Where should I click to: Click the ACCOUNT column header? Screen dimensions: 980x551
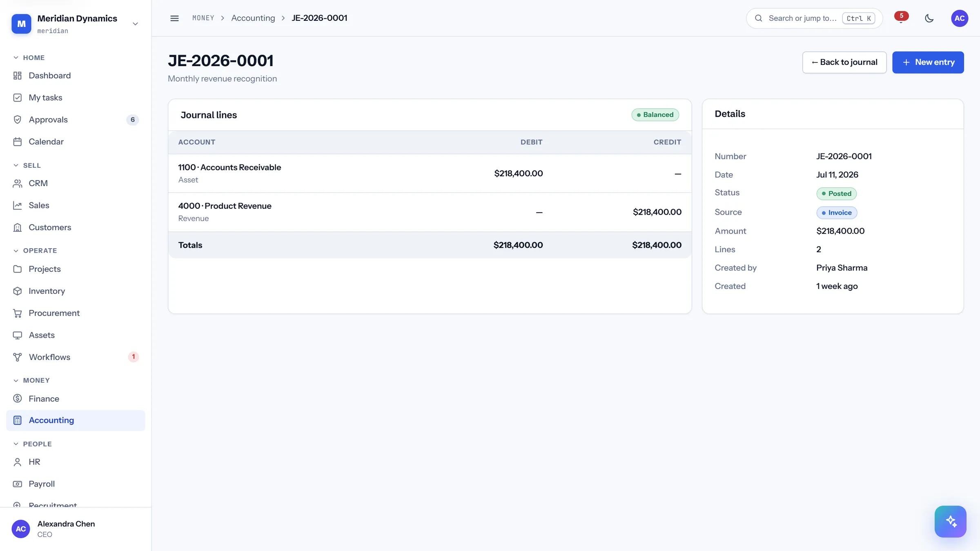click(x=196, y=142)
